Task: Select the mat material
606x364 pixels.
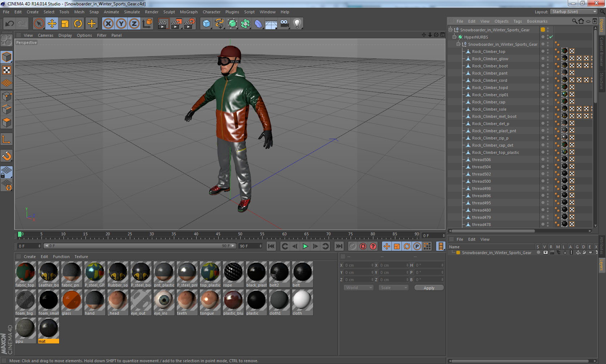Action: (48, 331)
